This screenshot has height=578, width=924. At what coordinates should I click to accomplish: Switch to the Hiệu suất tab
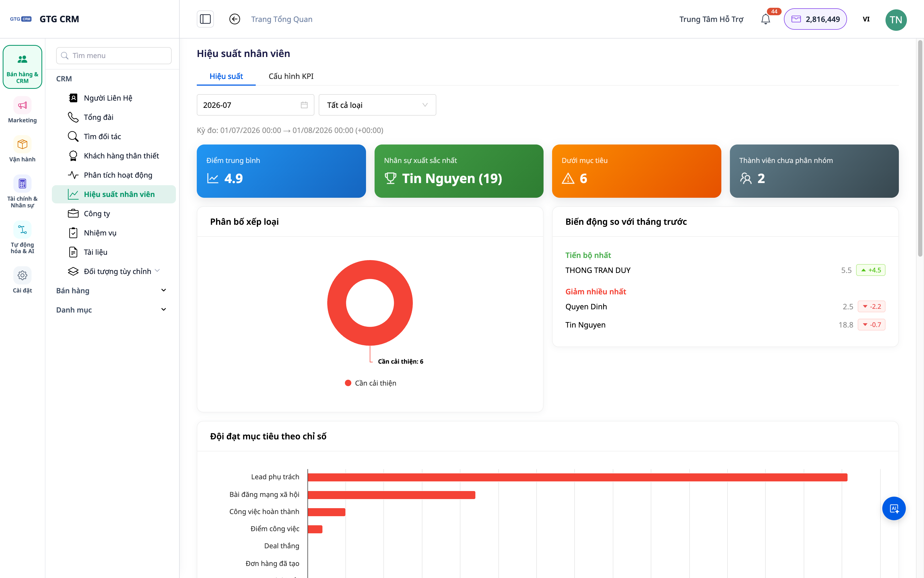226,76
